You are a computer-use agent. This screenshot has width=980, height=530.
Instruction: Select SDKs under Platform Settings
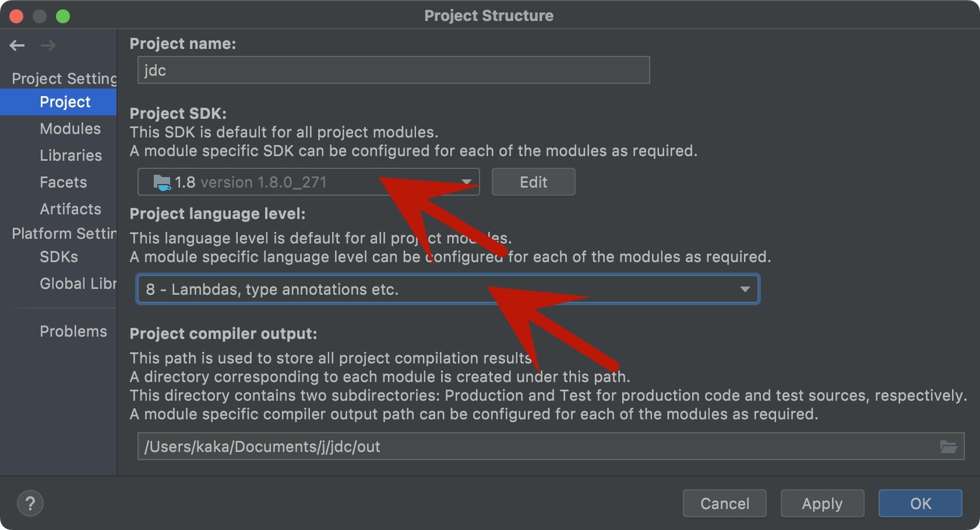click(59, 257)
